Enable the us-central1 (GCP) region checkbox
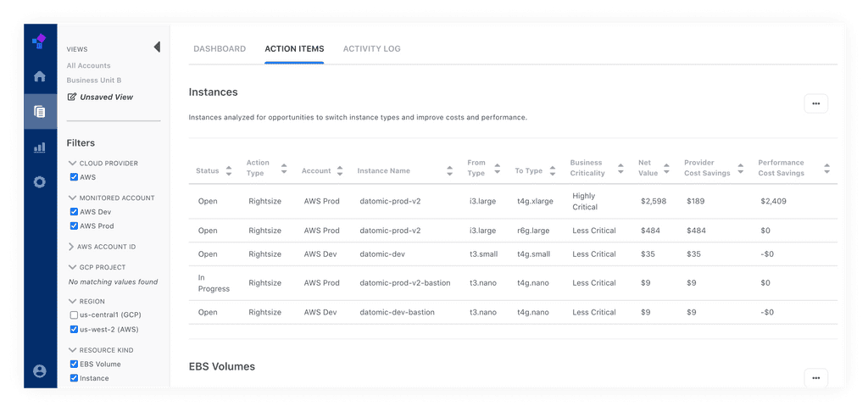Image resolution: width=868 pixels, height=412 pixels. [x=74, y=315]
